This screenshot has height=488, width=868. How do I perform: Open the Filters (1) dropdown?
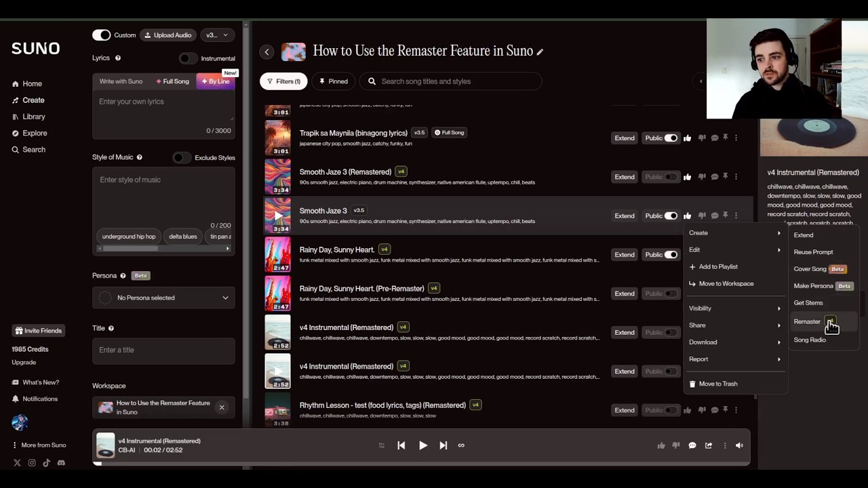pos(283,81)
